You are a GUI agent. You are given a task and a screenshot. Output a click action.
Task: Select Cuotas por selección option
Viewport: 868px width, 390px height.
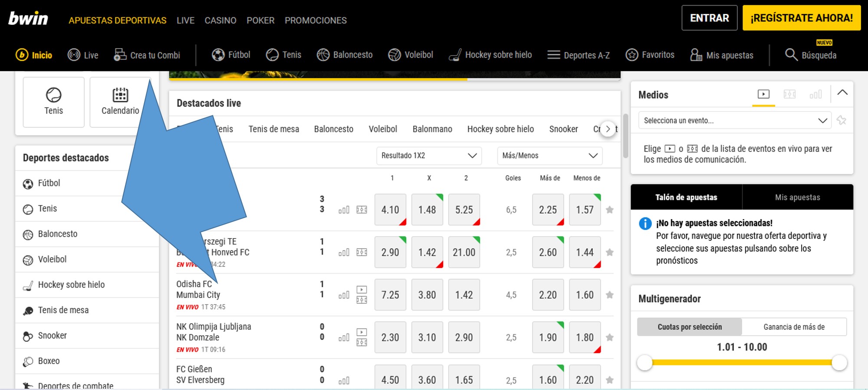pyautogui.click(x=690, y=327)
